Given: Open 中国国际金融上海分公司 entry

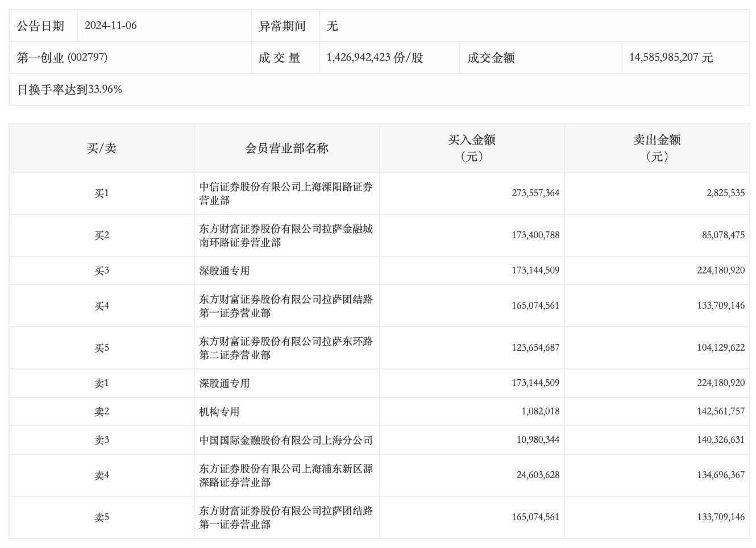Looking at the screenshot, I should [x=286, y=440].
